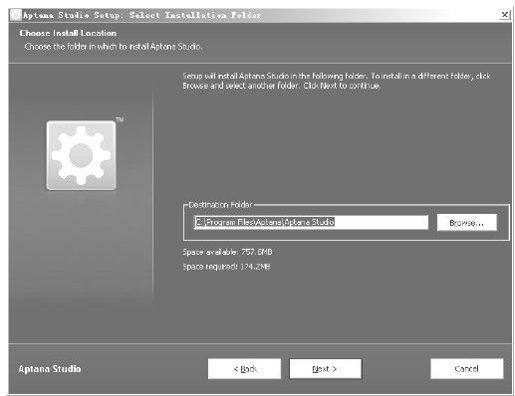Cancel the Aptana Studio setup
The height and width of the screenshot is (396, 515).
[x=467, y=369]
